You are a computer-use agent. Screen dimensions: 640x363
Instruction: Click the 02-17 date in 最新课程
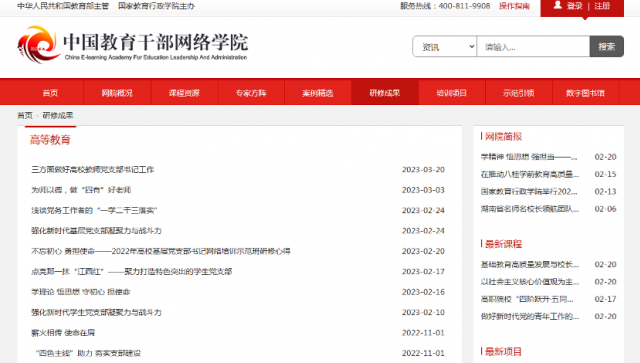(605, 299)
